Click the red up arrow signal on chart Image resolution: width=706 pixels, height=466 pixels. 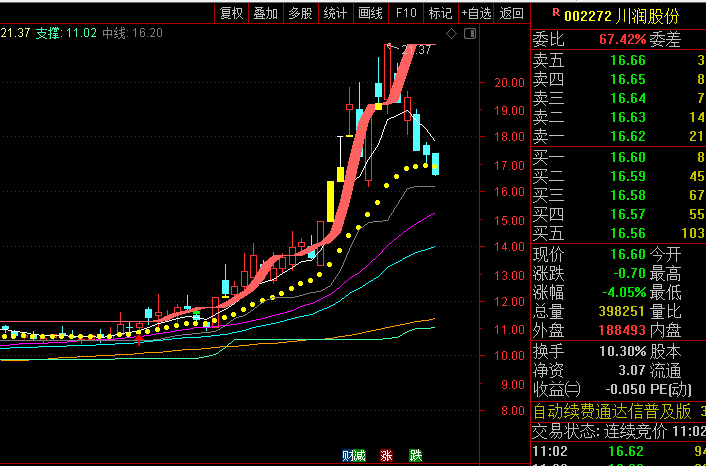click(140, 339)
